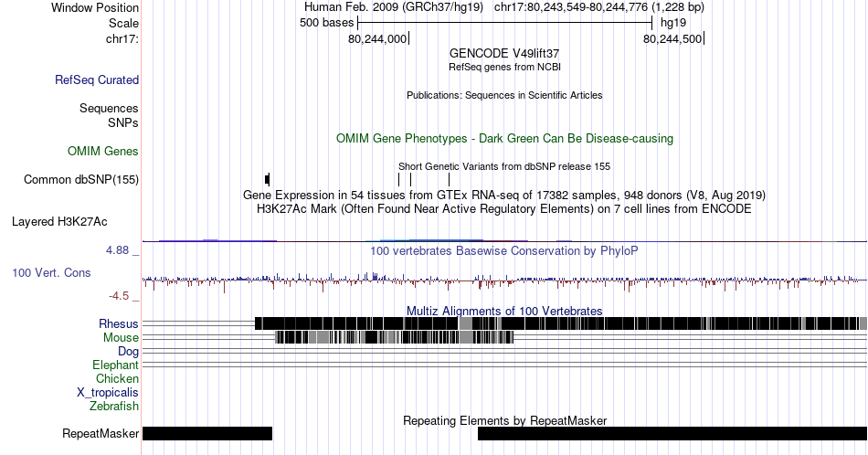
Task: Click the Chicken alignment row label
Action: click(x=117, y=378)
